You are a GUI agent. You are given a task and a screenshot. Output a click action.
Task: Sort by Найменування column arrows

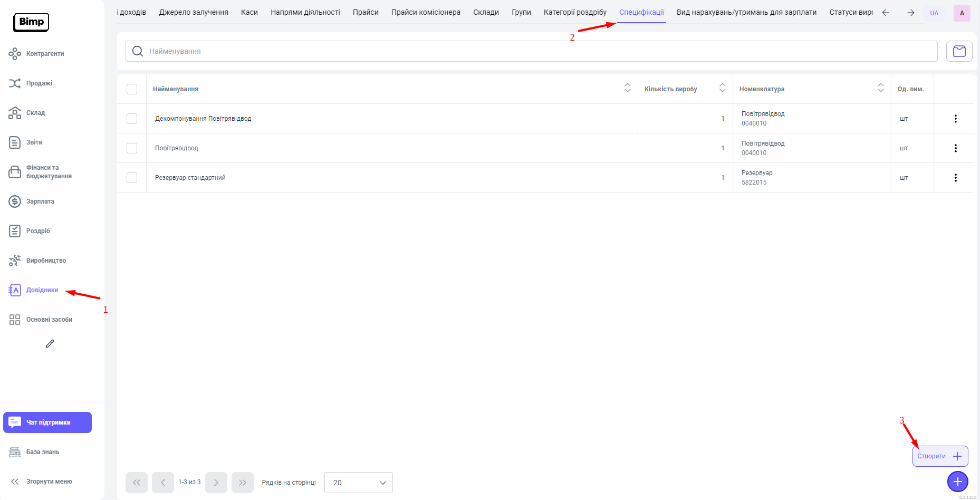click(x=627, y=88)
